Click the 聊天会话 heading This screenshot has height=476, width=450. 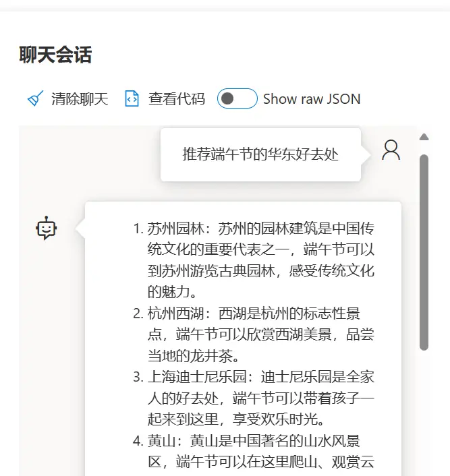55,55
